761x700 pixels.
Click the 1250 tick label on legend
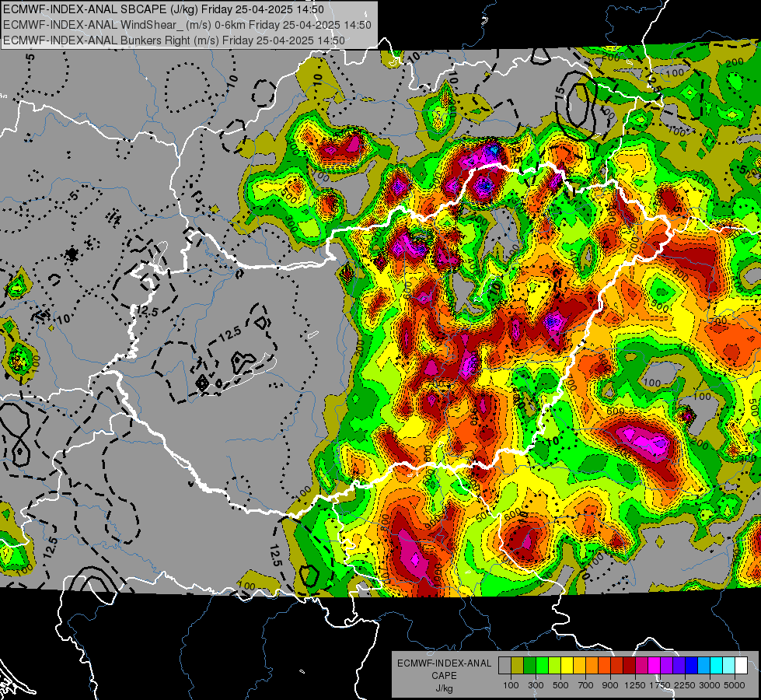tap(635, 685)
